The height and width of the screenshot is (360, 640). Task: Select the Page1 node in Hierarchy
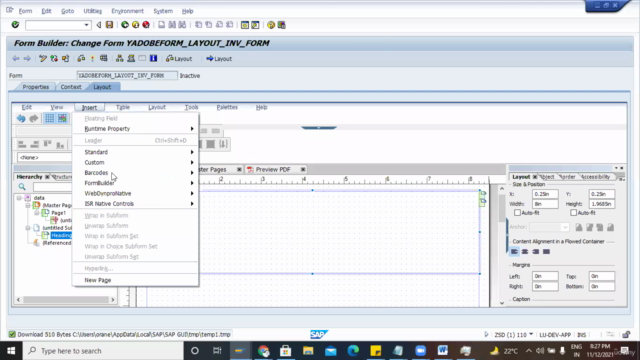pyautogui.click(x=58, y=213)
